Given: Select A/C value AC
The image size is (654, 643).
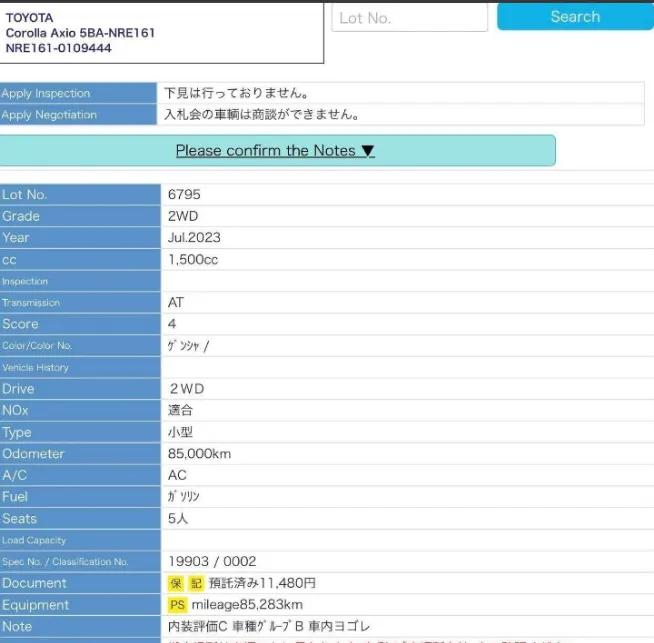Looking at the screenshot, I should (x=177, y=475).
